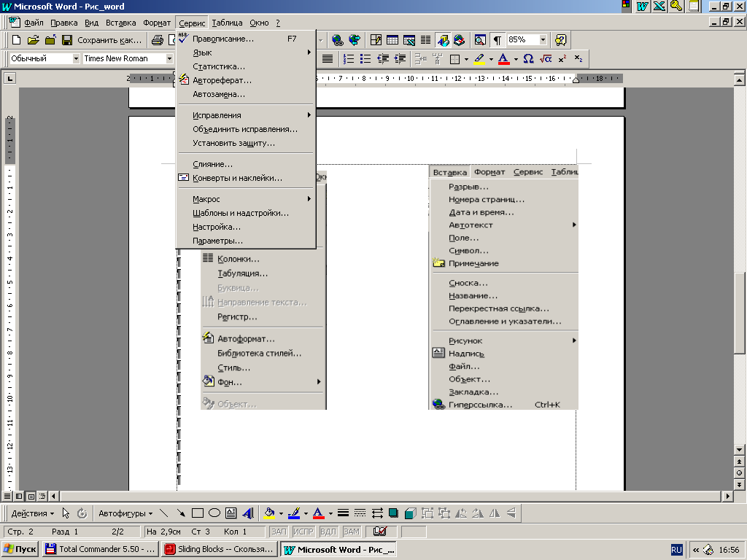Viewport: 747px width, 560px height.
Task: Click spelling status book icon in status bar
Action: pos(379,532)
